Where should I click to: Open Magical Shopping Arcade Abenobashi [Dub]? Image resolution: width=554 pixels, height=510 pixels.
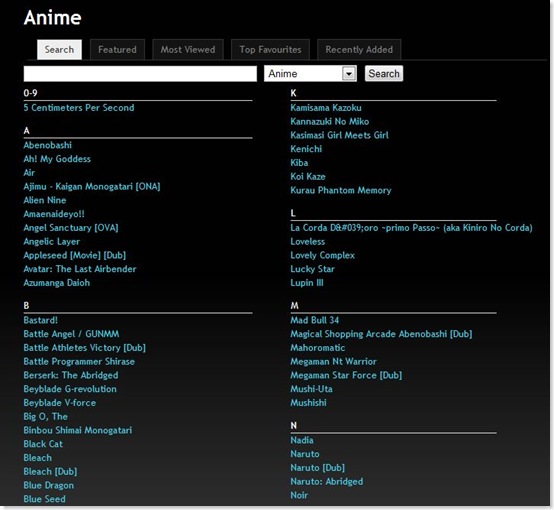[382, 334]
